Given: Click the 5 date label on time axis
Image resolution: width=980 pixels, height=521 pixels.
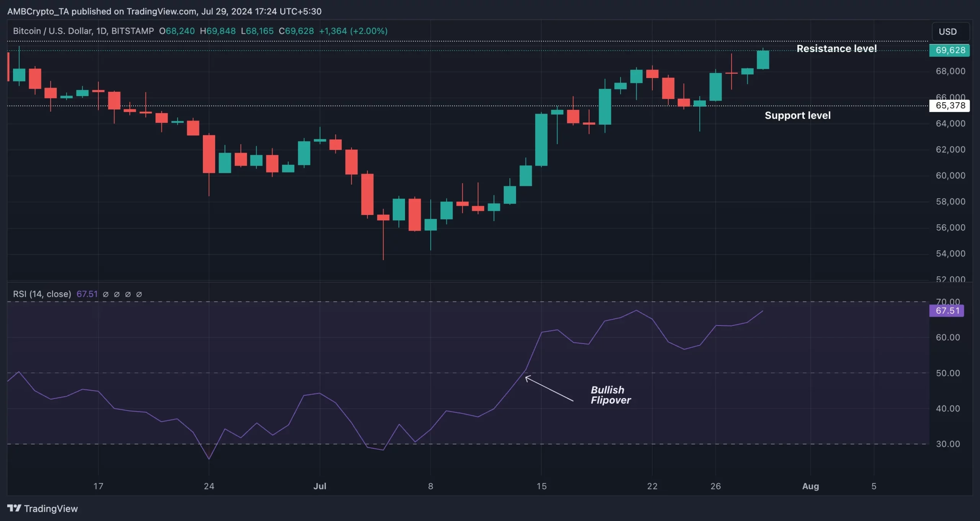Looking at the screenshot, I should [874, 486].
